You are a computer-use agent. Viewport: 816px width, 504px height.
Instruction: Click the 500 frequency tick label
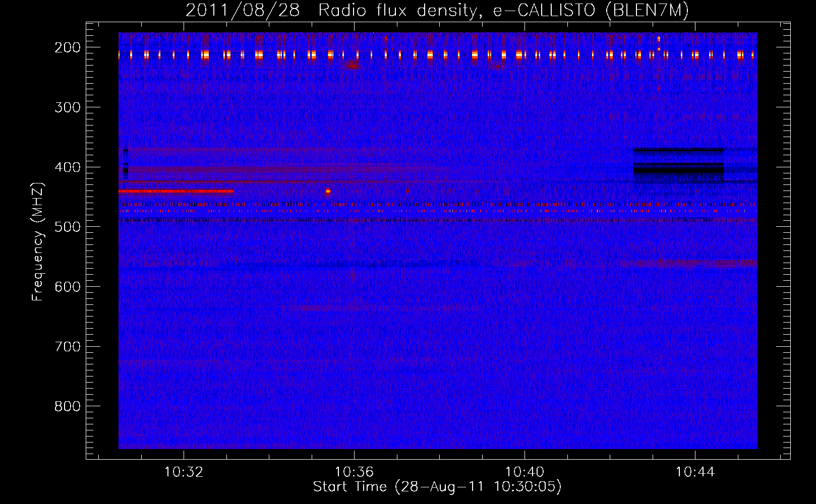[68, 227]
